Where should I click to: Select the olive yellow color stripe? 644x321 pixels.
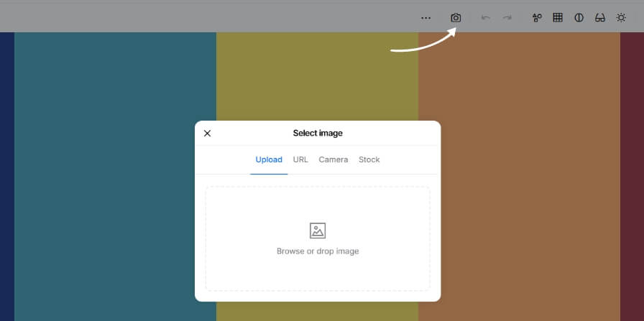[317, 76]
